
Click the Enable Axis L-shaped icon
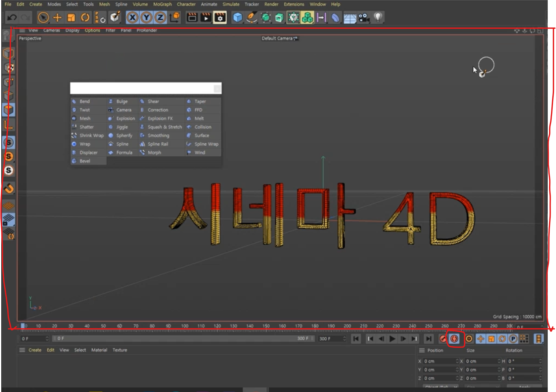(9, 125)
